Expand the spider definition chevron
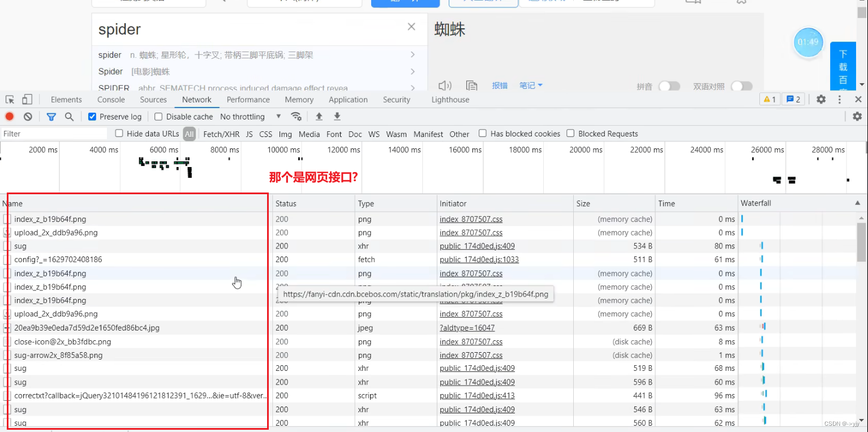 pos(414,54)
